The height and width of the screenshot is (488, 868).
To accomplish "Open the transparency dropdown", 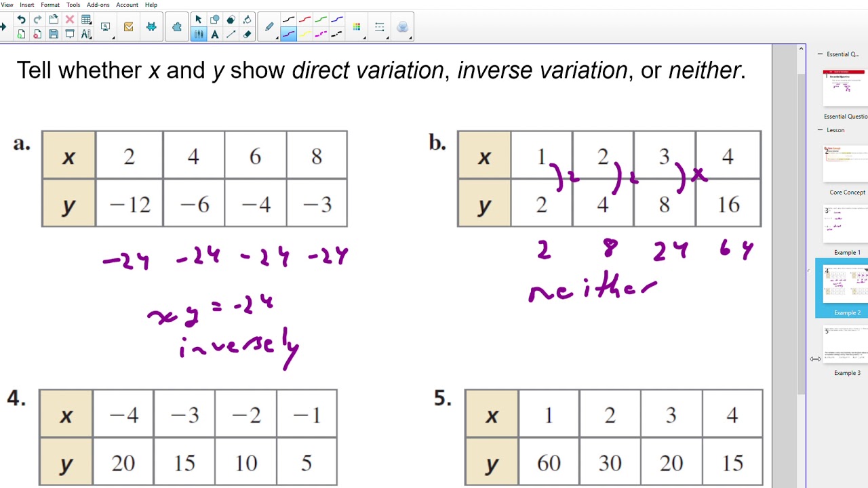I will (403, 27).
